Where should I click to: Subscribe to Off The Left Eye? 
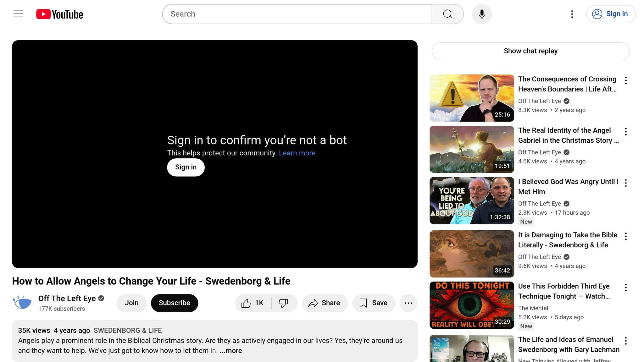click(175, 303)
